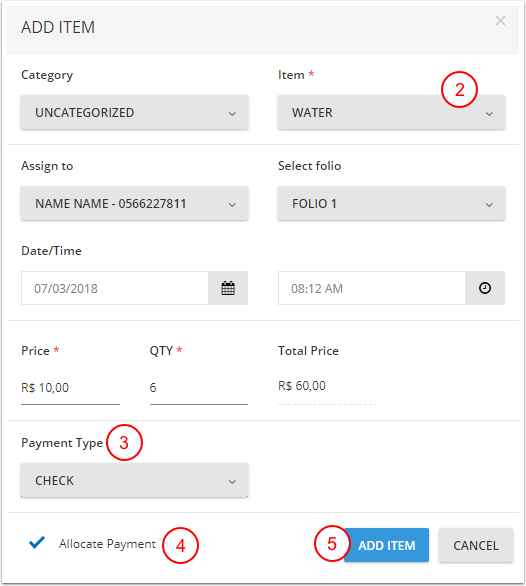Image resolution: width=526 pixels, height=586 pixels.
Task: Click the Item WATER dropdown chevron
Action: pos(489,114)
